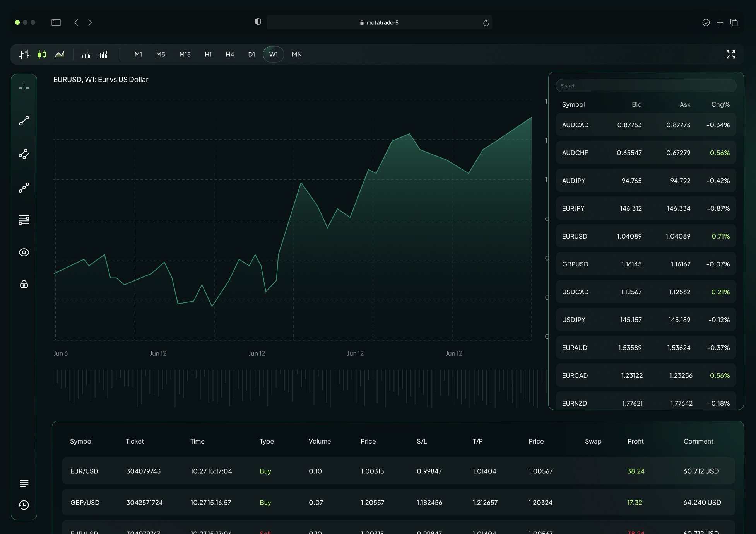Image resolution: width=756 pixels, height=534 pixels.
Task: Click the Buy label on GBP/USD order
Action: [x=265, y=502]
